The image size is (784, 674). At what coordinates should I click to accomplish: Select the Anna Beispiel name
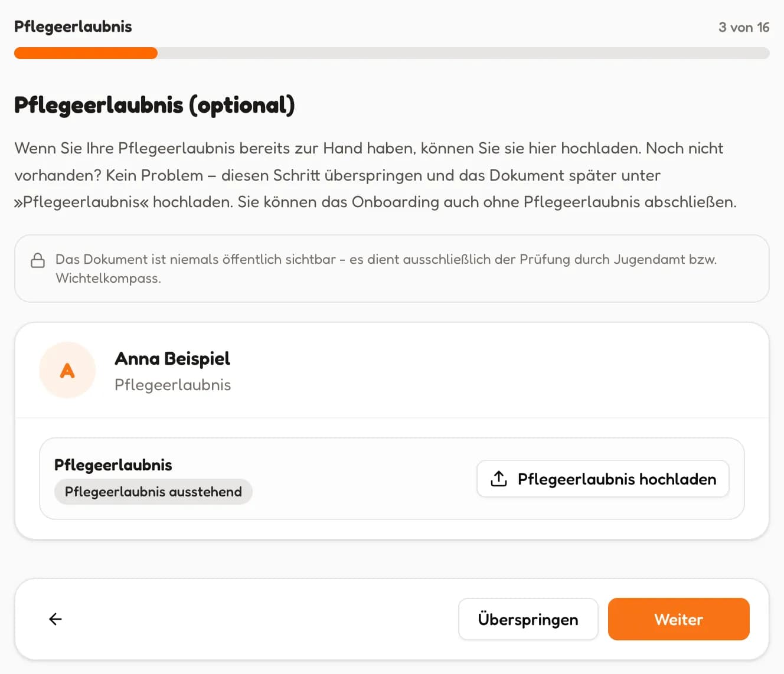point(172,359)
